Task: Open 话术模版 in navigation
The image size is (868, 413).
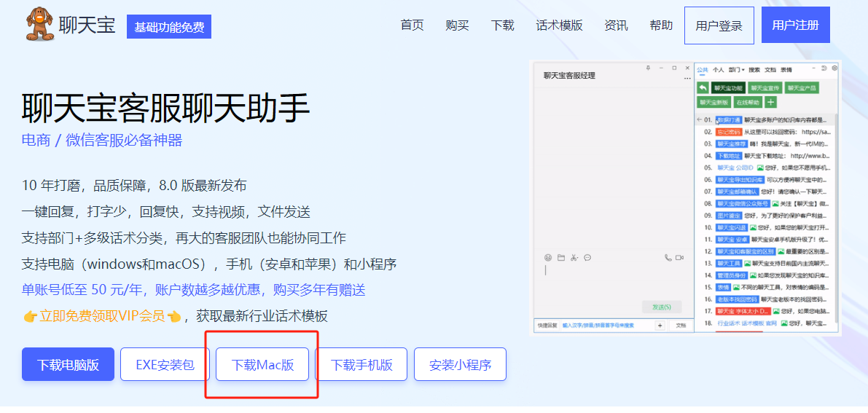Action: click(x=559, y=25)
